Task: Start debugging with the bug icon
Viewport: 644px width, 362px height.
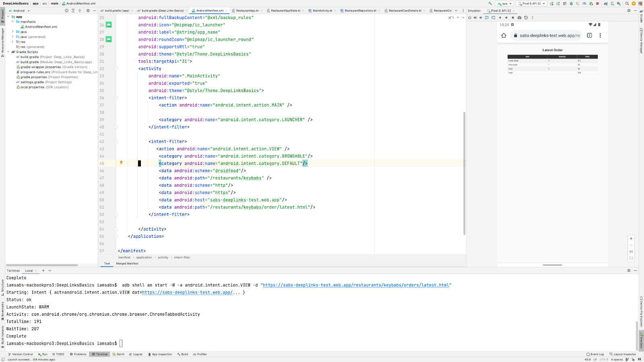Action: (571, 4)
